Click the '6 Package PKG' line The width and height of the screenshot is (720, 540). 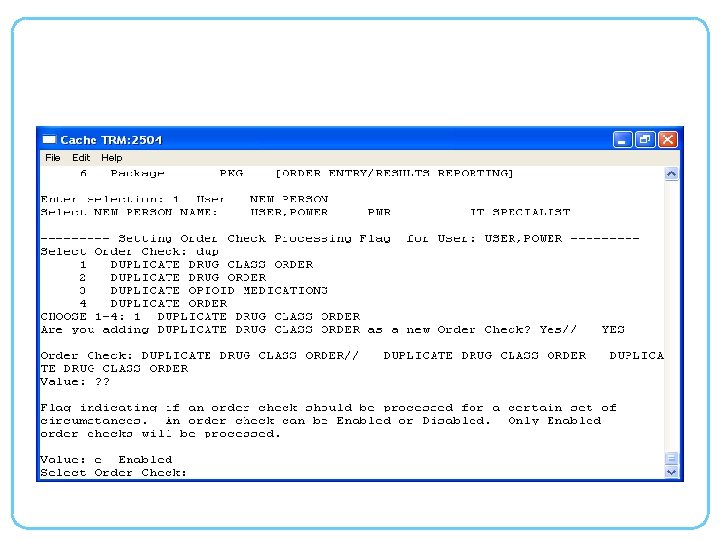click(296, 173)
